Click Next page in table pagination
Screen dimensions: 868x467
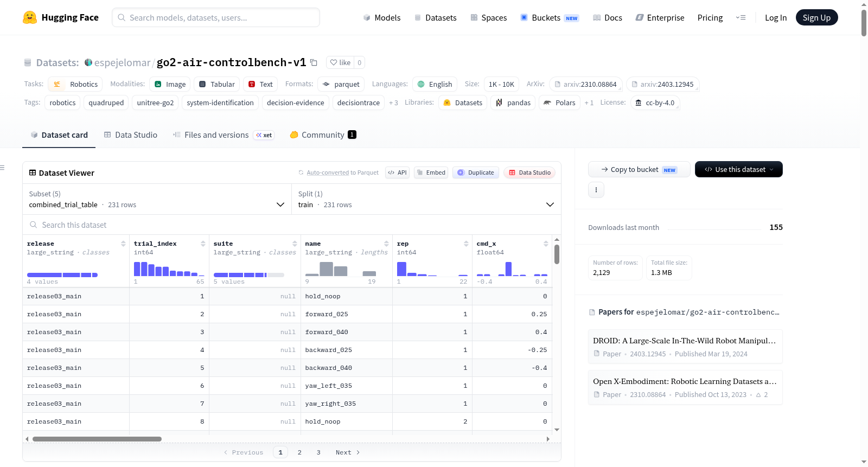pyautogui.click(x=348, y=452)
